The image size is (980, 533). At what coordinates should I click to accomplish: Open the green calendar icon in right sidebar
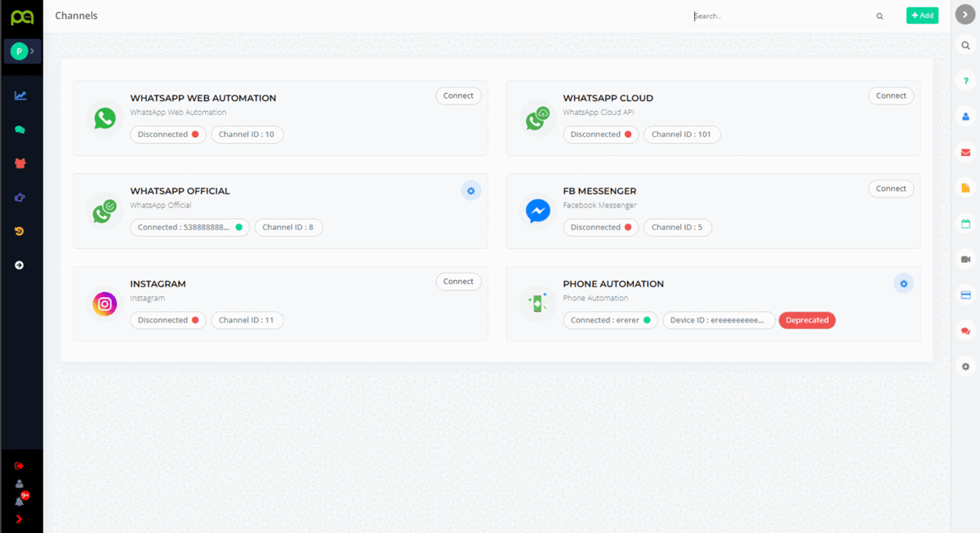point(965,224)
